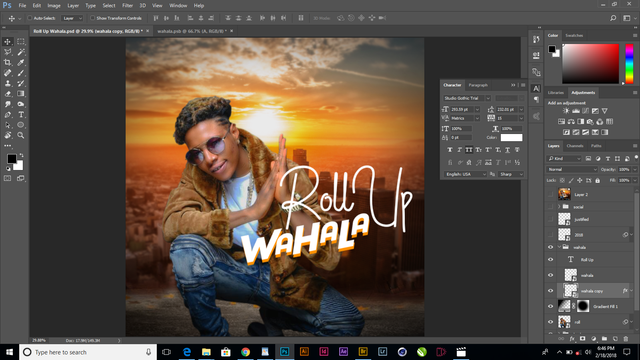Image resolution: width=640 pixels, height=360 pixels.
Task: Select the Eyedropper tool
Action: pyautogui.click(x=21, y=62)
